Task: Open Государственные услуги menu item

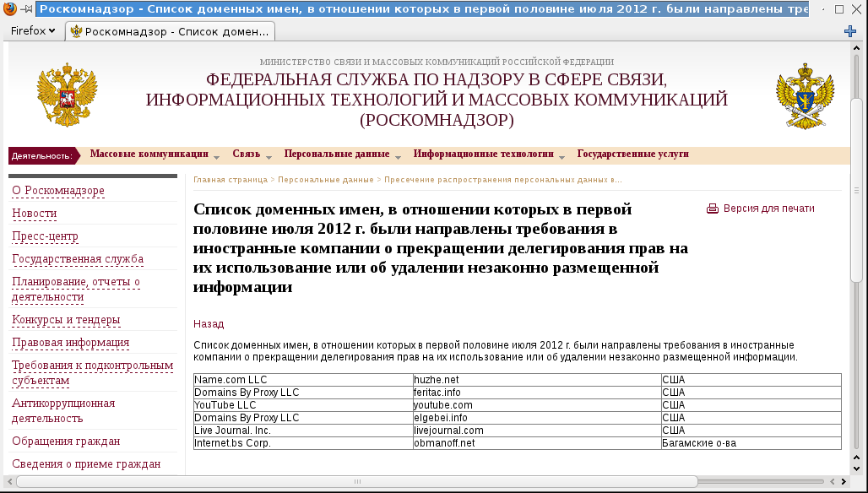Action: click(632, 154)
